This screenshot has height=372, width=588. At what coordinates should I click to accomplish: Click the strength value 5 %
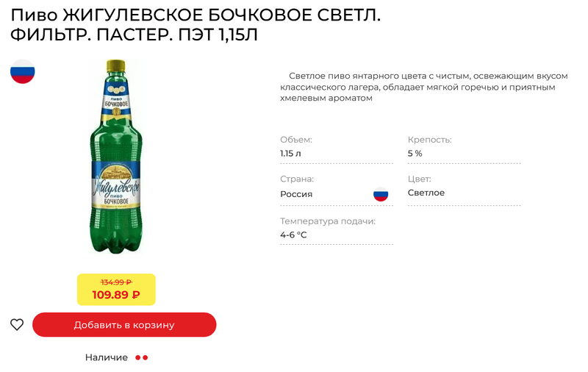pos(415,154)
